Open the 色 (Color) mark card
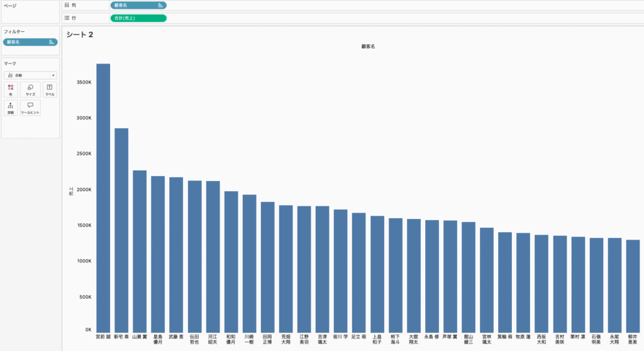Screen dimensions: 644x351 pyautogui.click(x=11, y=89)
